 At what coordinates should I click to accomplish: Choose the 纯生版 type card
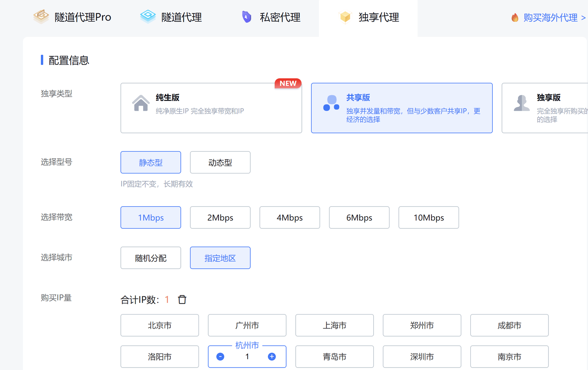click(211, 108)
